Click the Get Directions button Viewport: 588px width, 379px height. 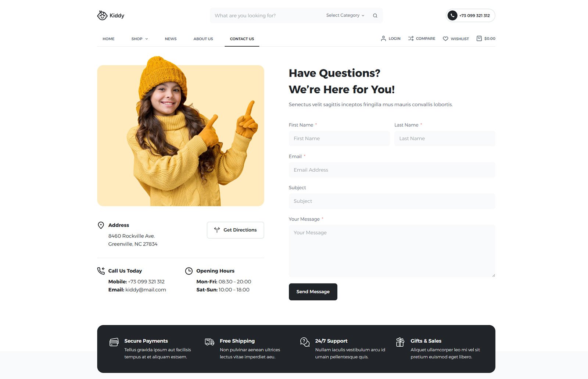[x=235, y=230]
